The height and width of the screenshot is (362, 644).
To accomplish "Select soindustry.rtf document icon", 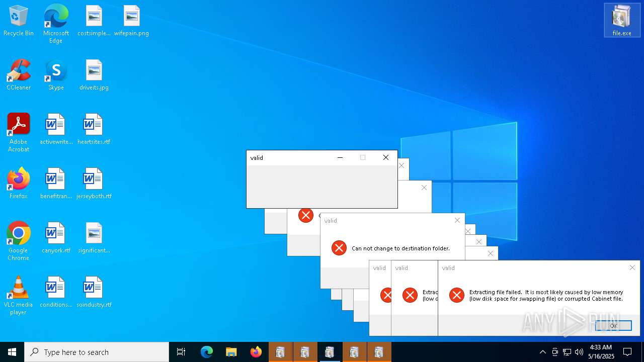I will (x=94, y=292).
